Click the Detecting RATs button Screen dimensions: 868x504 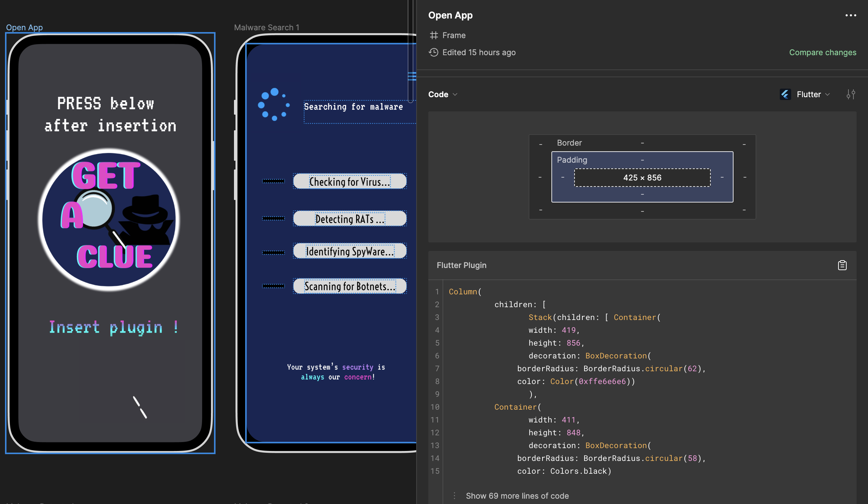(x=349, y=219)
